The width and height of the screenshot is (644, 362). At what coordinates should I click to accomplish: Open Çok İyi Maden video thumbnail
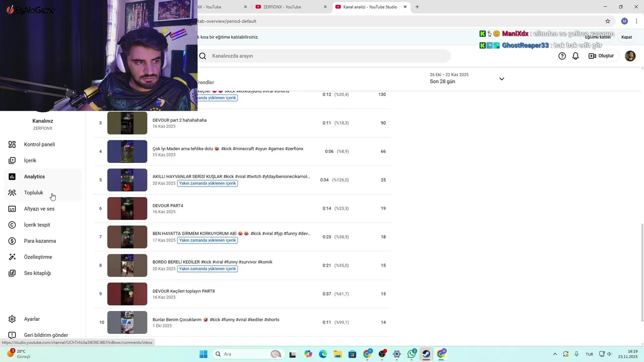tap(127, 151)
